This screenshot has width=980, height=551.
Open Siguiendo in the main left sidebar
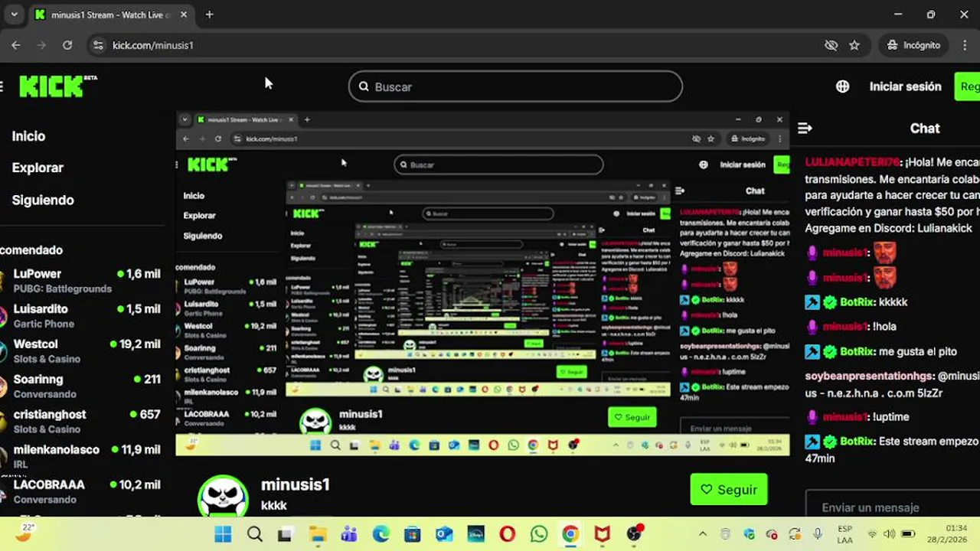coord(43,200)
